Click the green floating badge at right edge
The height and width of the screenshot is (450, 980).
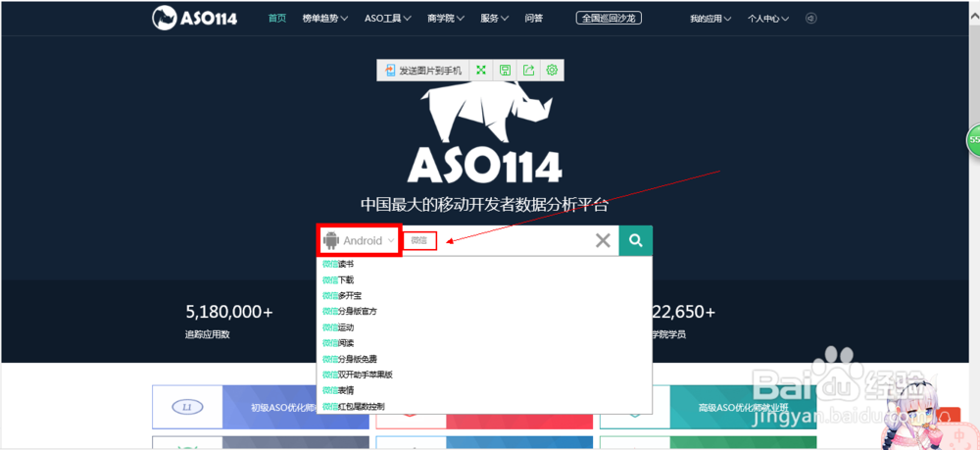point(974,140)
